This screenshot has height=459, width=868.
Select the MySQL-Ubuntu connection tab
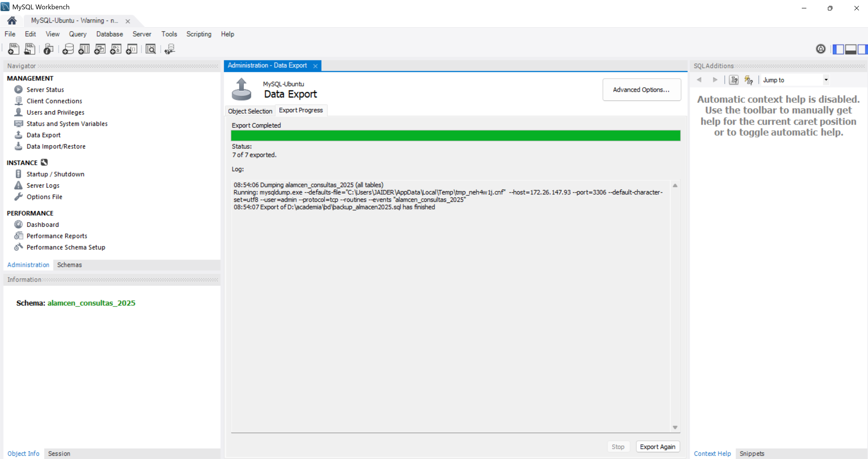pyautogui.click(x=74, y=21)
